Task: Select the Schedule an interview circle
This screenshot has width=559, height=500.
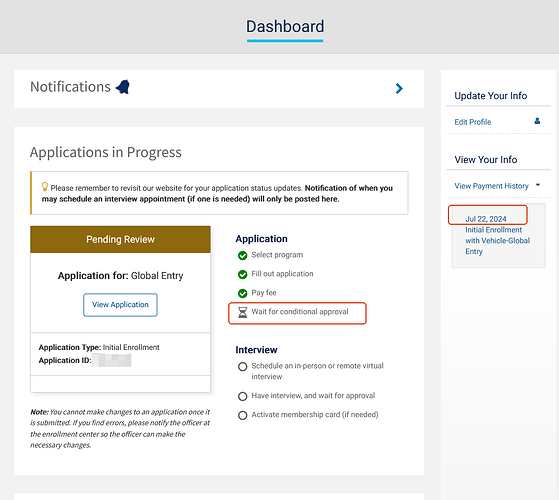Action: [x=242, y=366]
